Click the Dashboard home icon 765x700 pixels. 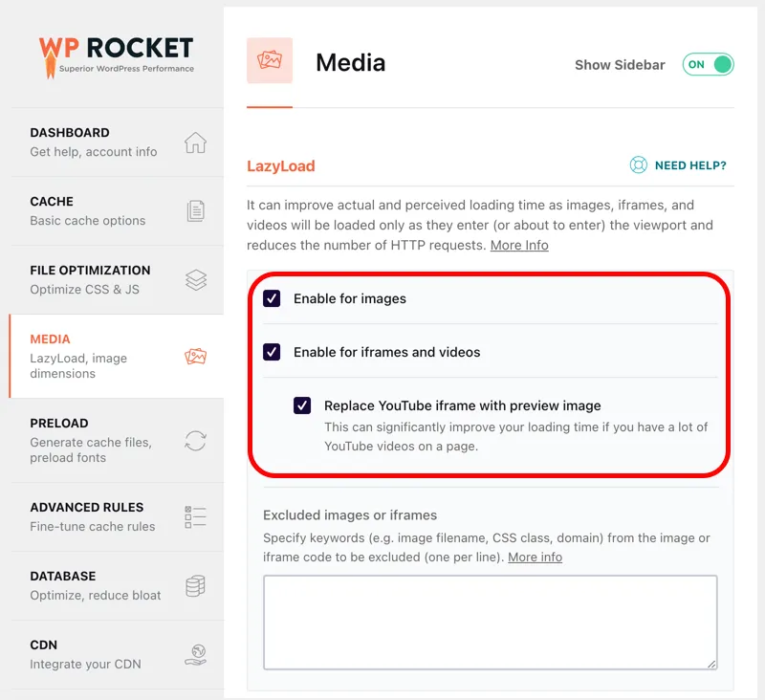point(195,141)
